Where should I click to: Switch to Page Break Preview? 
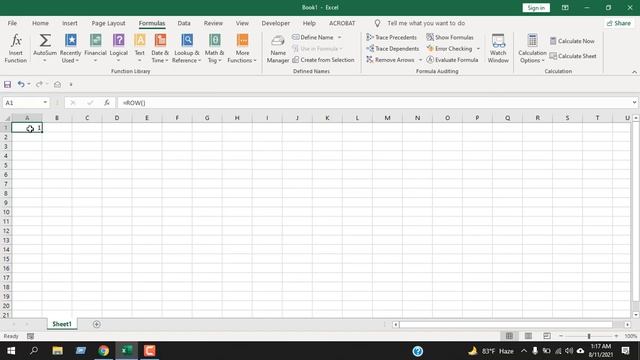[x=547, y=336]
